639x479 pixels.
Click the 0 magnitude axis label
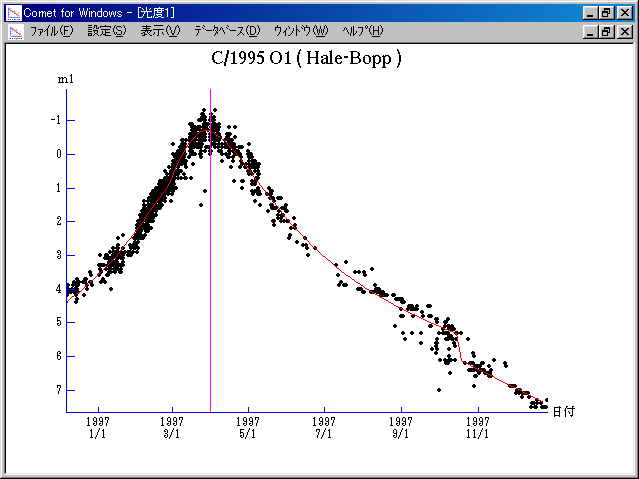point(59,154)
